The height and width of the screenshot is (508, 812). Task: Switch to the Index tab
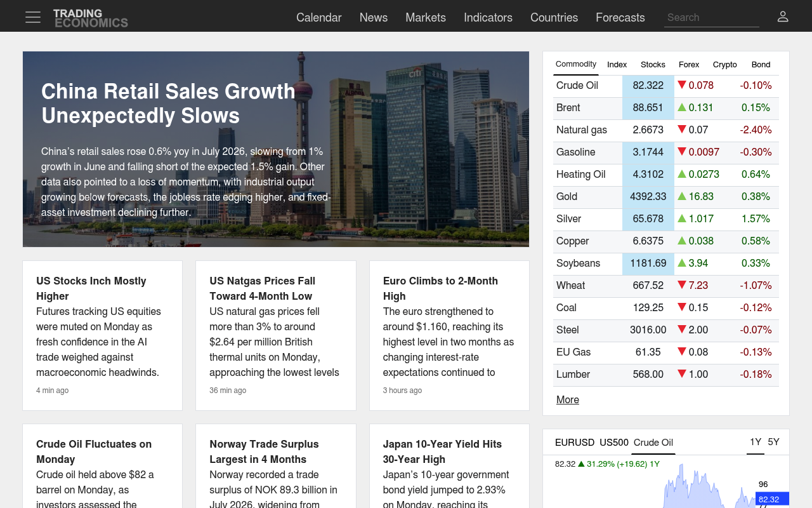coord(617,65)
